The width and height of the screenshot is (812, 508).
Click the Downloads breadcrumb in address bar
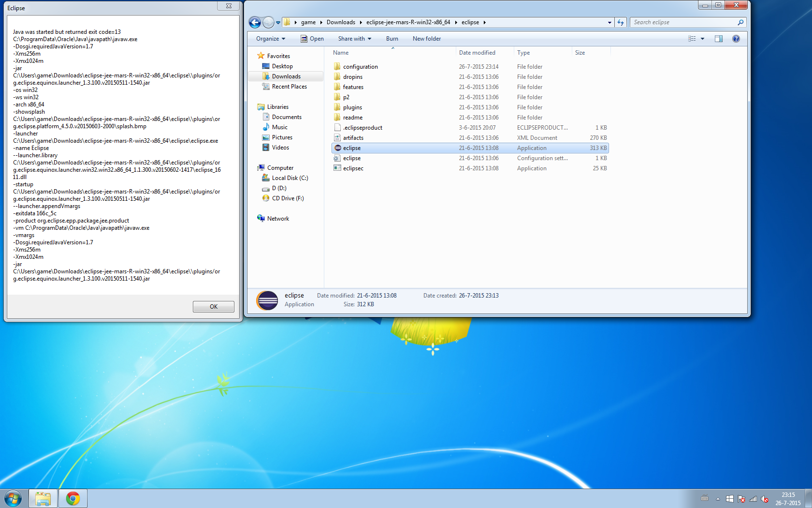[x=341, y=22]
